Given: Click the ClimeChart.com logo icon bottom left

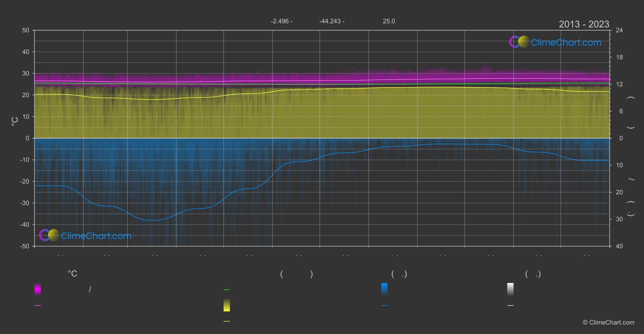Looking at the screenshot, I should pyautogui.click(x=49, y=235).
